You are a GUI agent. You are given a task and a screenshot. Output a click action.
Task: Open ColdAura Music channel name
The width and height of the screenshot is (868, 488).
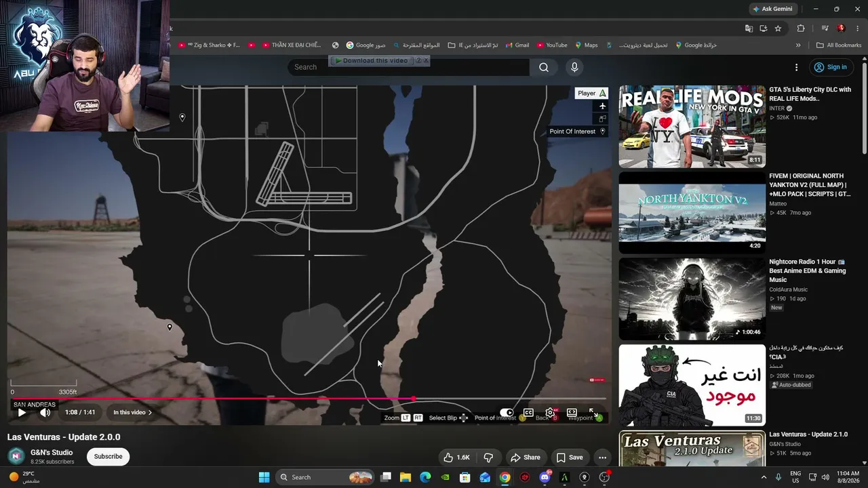coord(788,289)
